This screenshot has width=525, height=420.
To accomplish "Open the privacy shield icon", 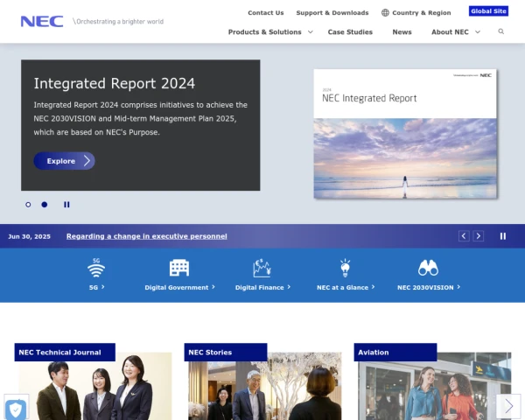I will pos(16,409).
